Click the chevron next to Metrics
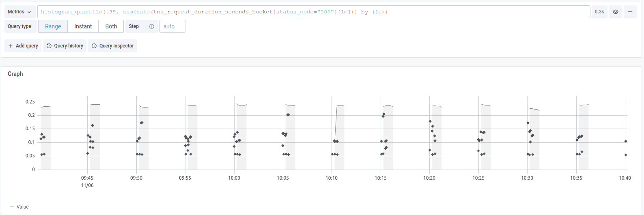This screenshot has height=215, width=644. pos(29,12)
